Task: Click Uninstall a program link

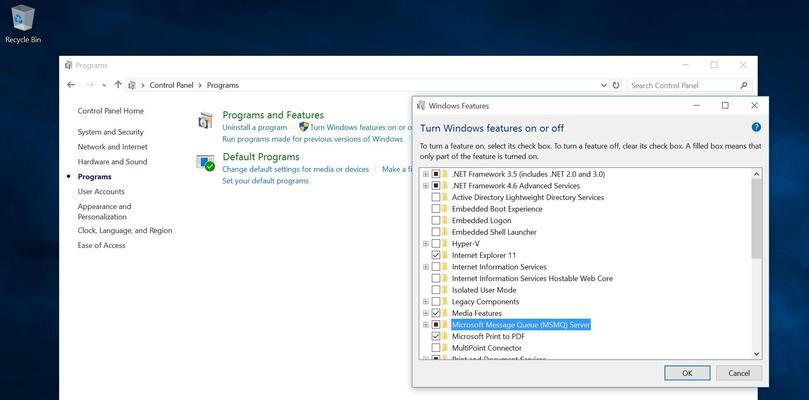Action: coord(254,127)
